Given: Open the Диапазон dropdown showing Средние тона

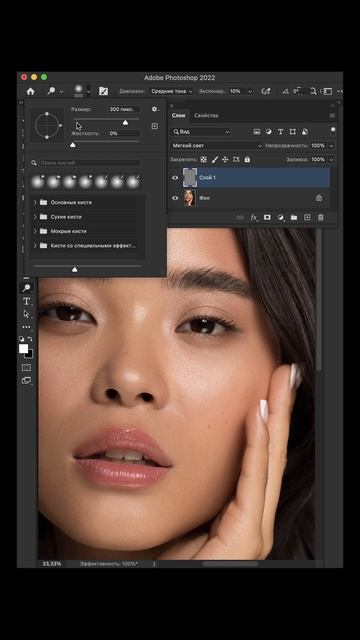Looking at the screenshot, I should click(x=171, y=91).
